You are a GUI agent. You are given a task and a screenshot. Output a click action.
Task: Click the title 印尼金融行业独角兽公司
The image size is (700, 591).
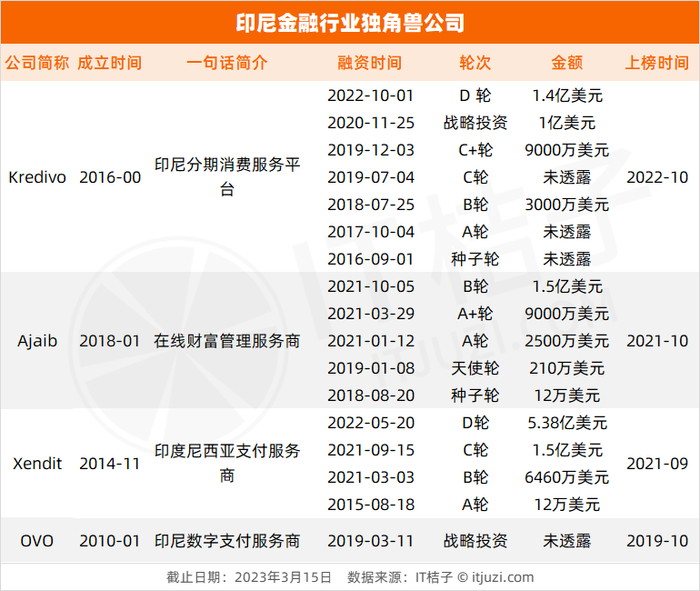tap(350, 23)
